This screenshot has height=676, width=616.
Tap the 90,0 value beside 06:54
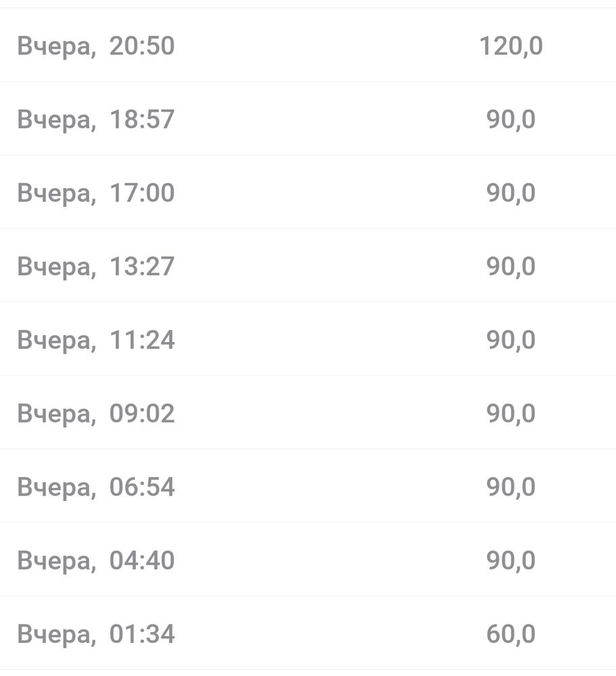511,487
